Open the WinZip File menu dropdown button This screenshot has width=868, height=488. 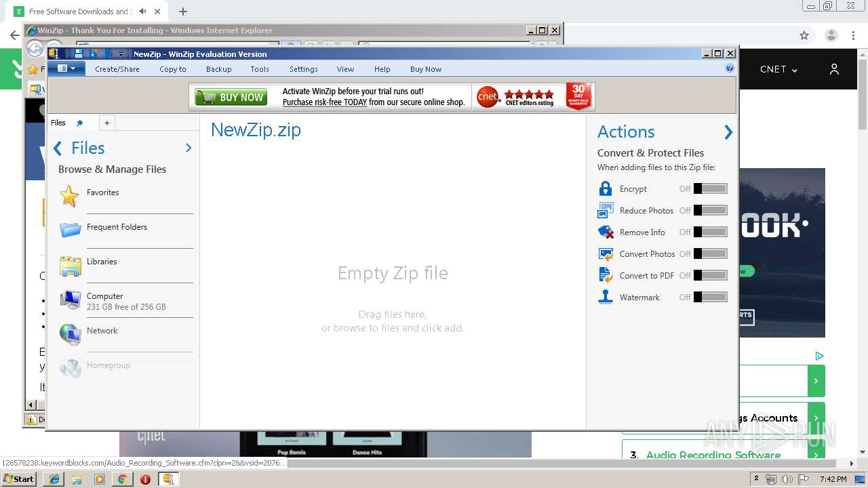pos(66,68)
